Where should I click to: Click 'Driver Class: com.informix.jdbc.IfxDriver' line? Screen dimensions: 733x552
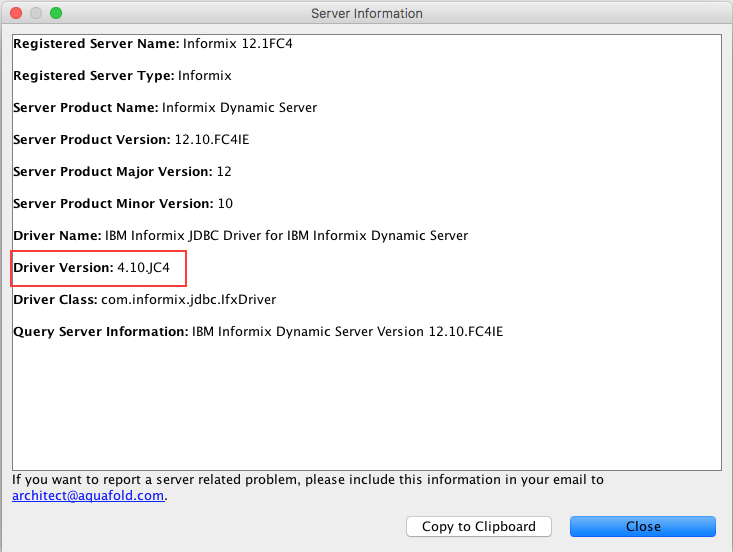[x=145, y=300]
